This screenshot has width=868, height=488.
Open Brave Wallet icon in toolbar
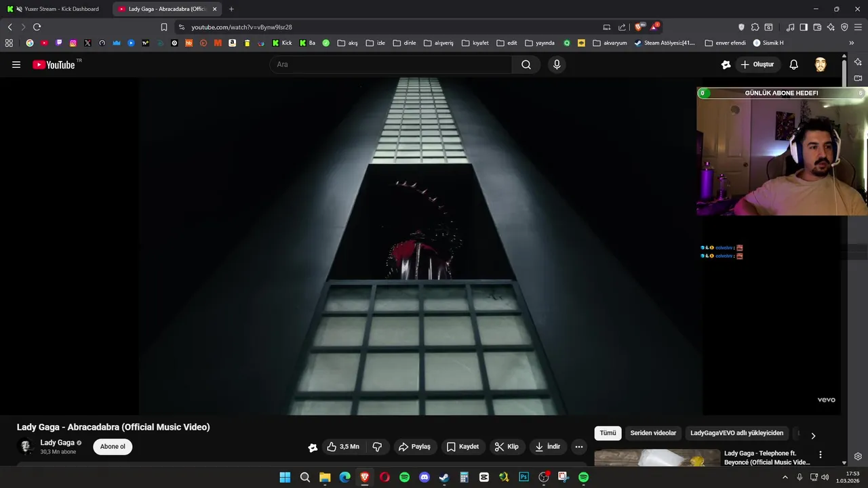click(x=817, y=27)
